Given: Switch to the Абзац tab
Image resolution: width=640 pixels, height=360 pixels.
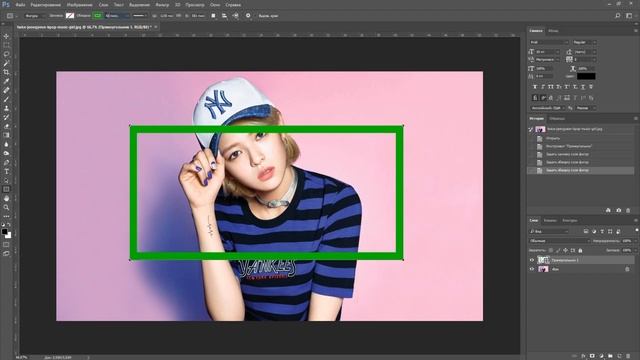Looking at the screenshot, I should pos(553,31).
